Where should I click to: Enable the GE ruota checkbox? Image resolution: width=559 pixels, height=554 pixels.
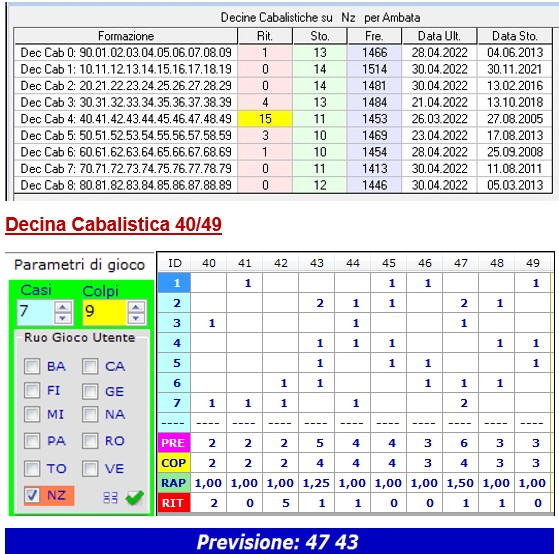tap(90, 391)
